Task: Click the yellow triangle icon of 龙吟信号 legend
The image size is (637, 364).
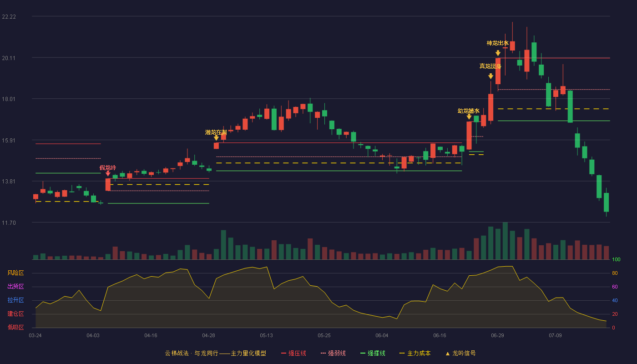Action: tap(447, 354)
